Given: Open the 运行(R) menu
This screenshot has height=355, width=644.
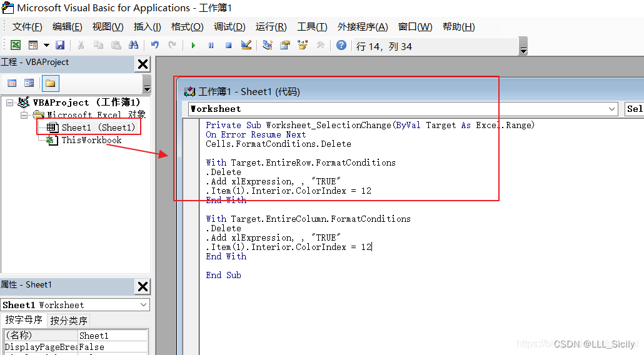Looking at the screenshot, I should 271,27.
